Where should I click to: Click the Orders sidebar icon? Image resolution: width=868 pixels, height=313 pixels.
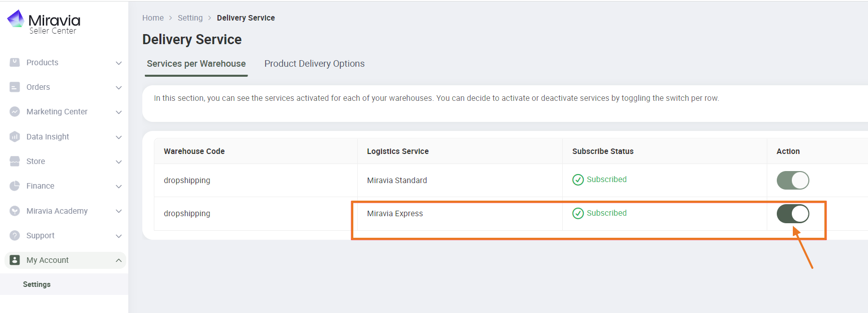click(x=15, y=87)
